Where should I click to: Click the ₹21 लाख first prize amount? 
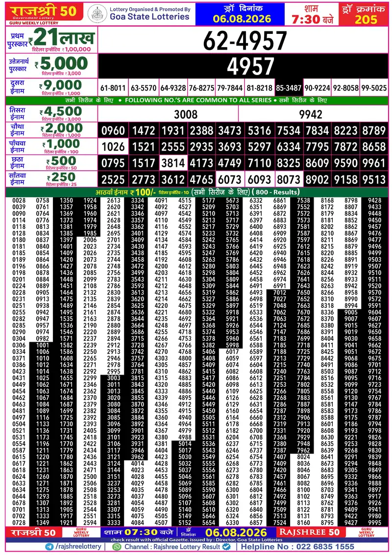[62, 38]
